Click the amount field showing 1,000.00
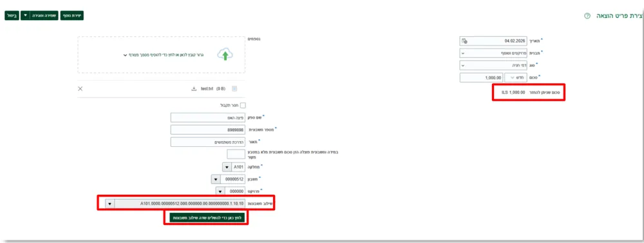 (482, 78)
